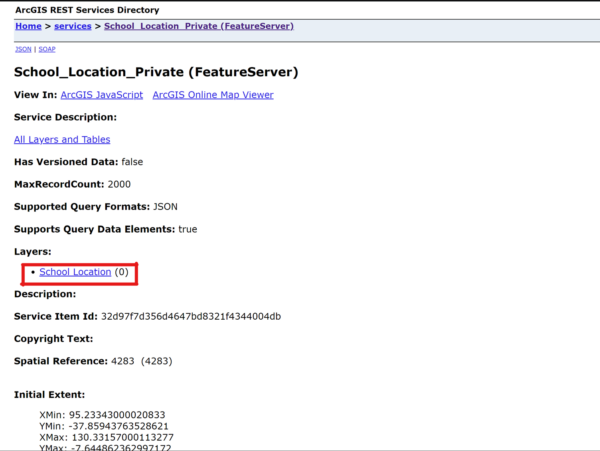Click the XMin extent value
The height and width of the screenshot is (451, 600).
(x=117, y=414)
